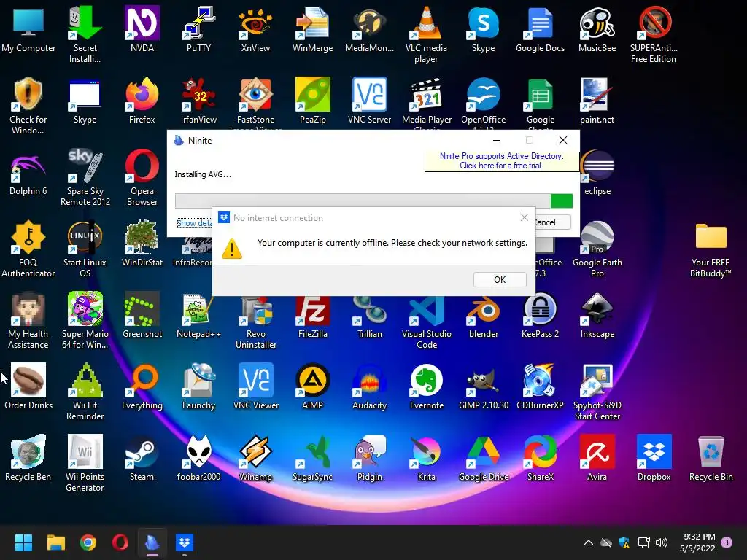Select the Notepad++ desktop icon

tap(198, 314)
